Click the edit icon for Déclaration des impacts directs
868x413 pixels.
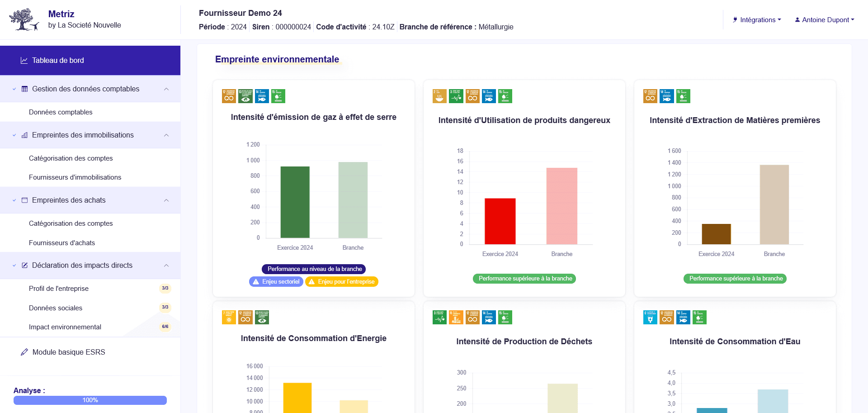[25, 266]
